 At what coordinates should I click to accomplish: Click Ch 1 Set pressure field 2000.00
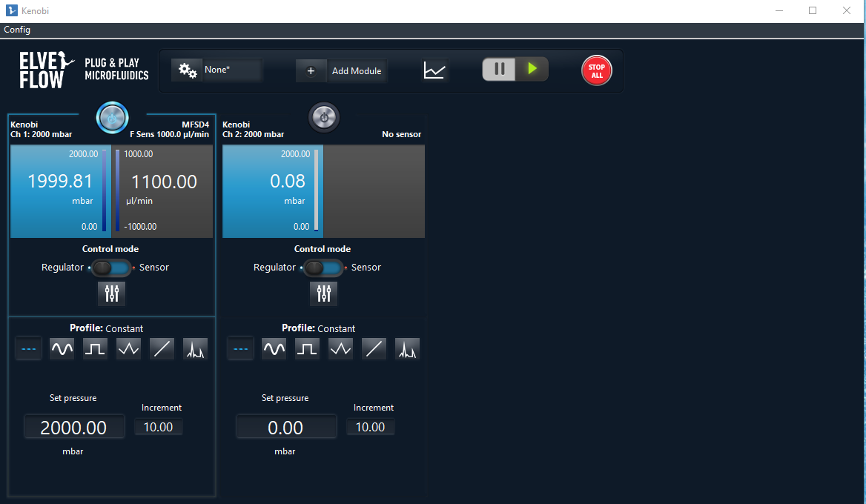point(74,427)
